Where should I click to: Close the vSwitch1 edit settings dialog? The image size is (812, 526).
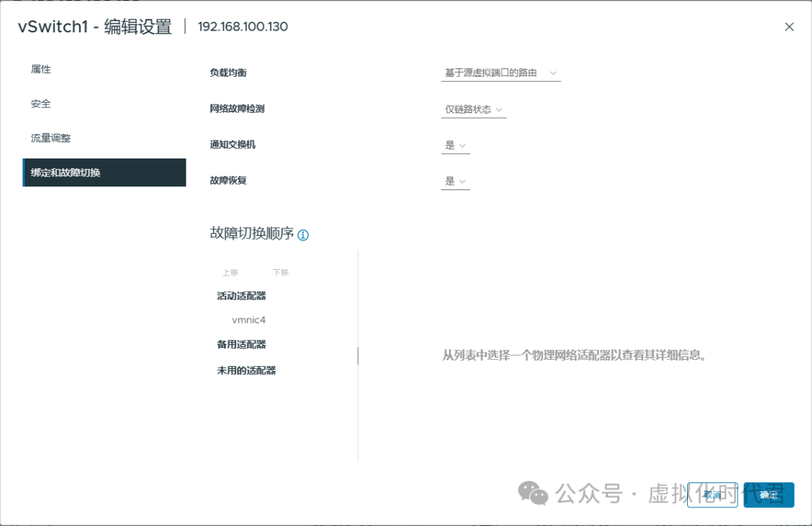[789, 26]
